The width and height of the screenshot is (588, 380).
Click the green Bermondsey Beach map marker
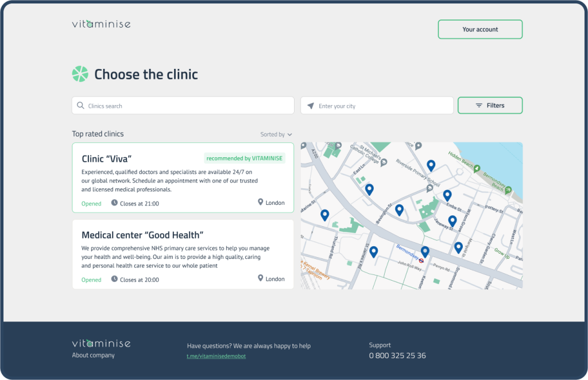[508, 190]
